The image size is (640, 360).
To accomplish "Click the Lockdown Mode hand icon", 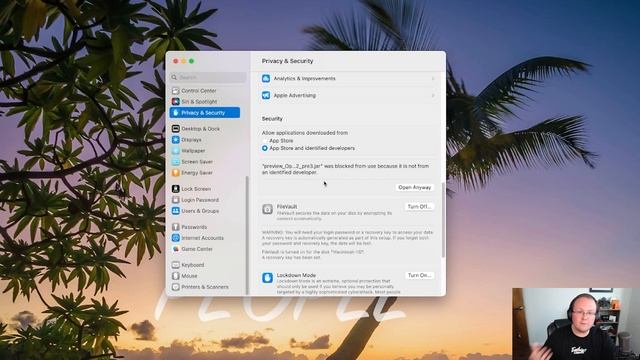I will (x=267, y=278).
